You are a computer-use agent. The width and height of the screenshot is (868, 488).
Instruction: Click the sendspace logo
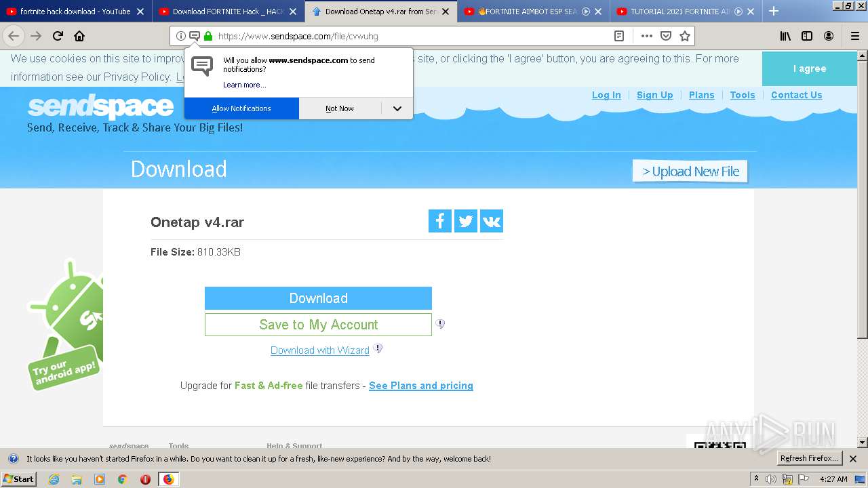pos(100,107)
